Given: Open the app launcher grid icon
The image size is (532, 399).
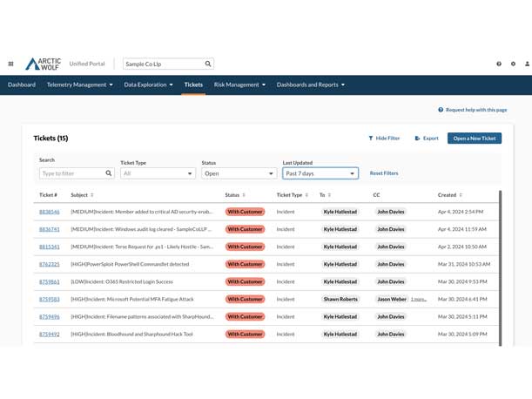Looking at the screenshot, I should pyautogui.click(x=10, y=64).
